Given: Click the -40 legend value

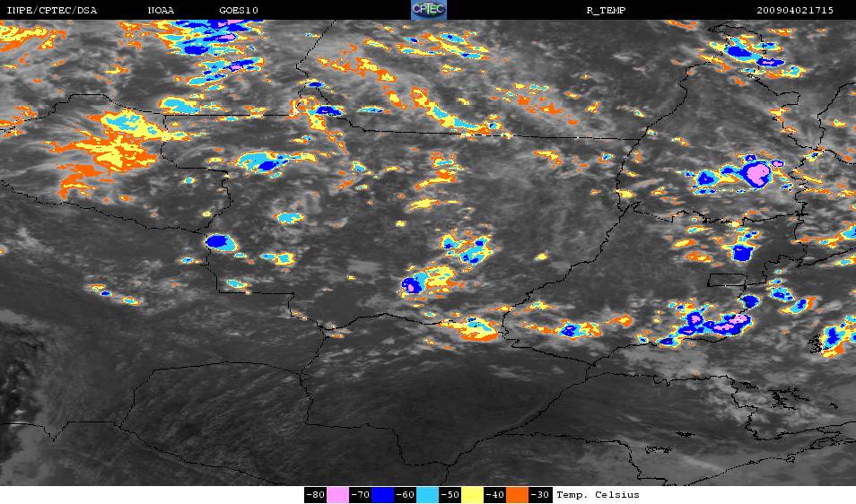Looking at the screenshot, I should coord(494,495).
